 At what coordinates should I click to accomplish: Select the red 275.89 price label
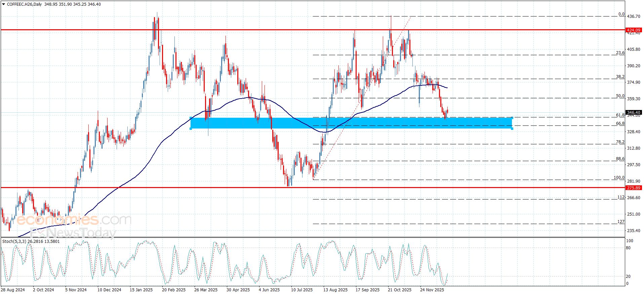tap(634, 188)
